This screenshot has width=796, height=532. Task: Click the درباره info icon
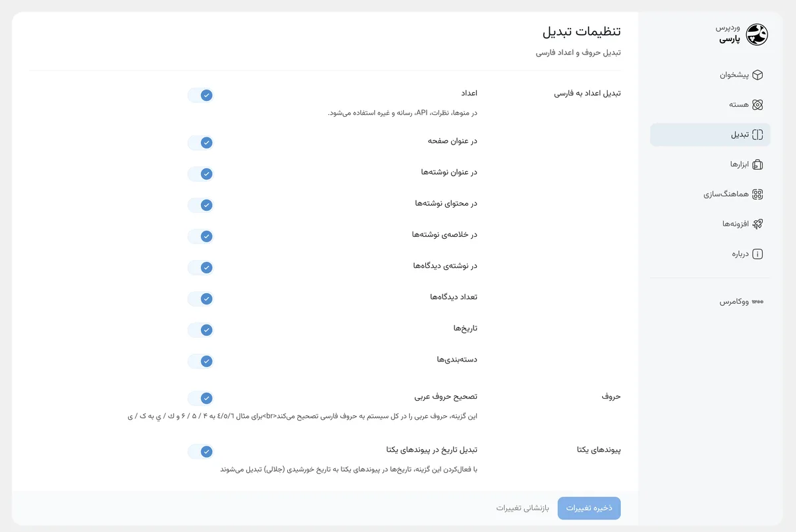pos(758,254)
